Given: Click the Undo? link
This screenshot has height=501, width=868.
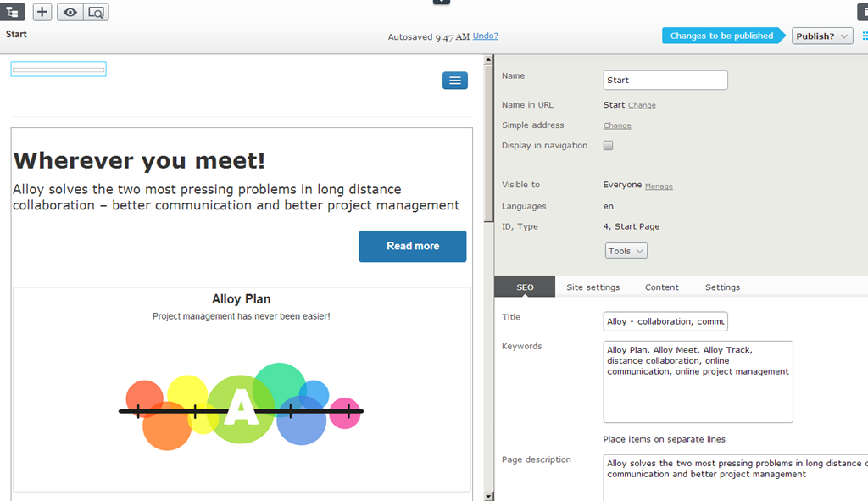Looking at the screenshot, I should click(x=486, y=36).
